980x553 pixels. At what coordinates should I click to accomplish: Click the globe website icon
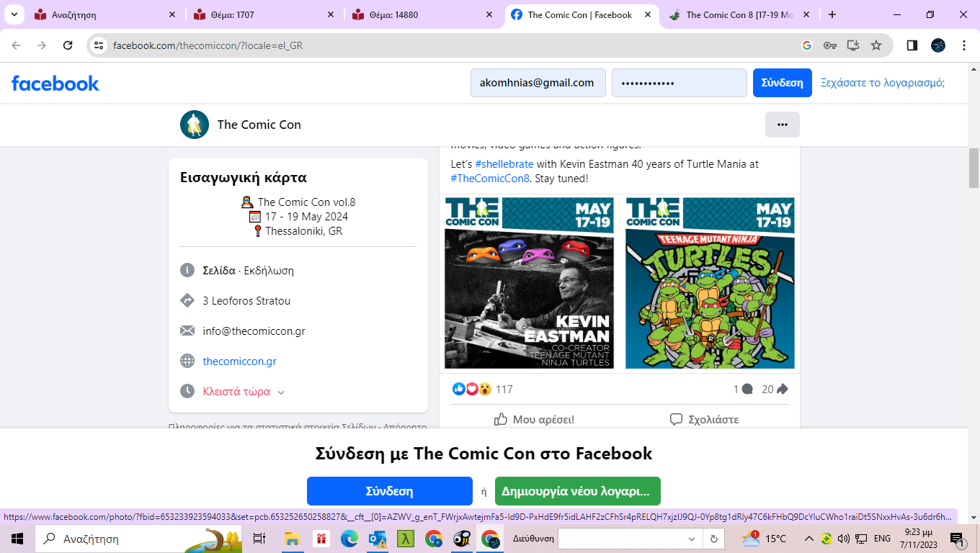click(187, 361)
